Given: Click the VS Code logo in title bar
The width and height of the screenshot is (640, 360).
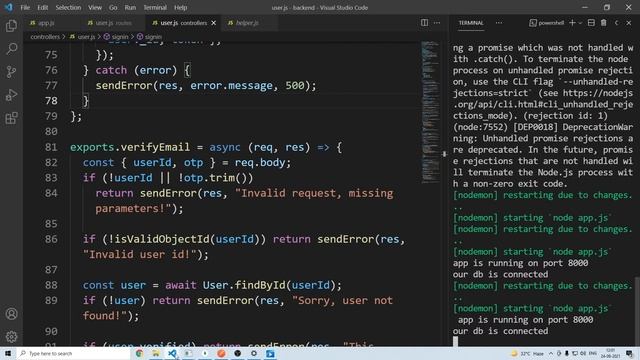Looking at the screenshot, I should pos(9,7).
